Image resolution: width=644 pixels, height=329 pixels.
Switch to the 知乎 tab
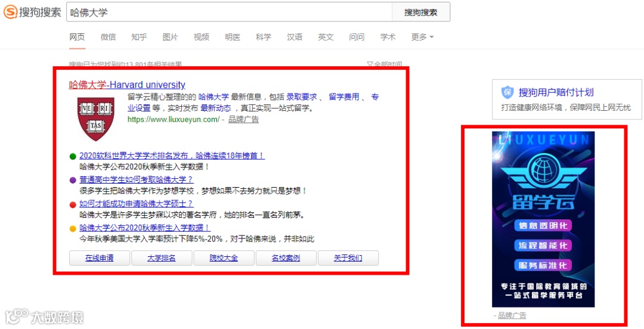point(139,37)
